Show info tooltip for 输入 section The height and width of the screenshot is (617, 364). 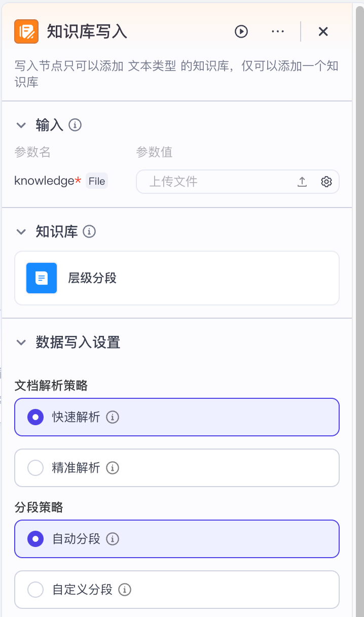(75, 125)
